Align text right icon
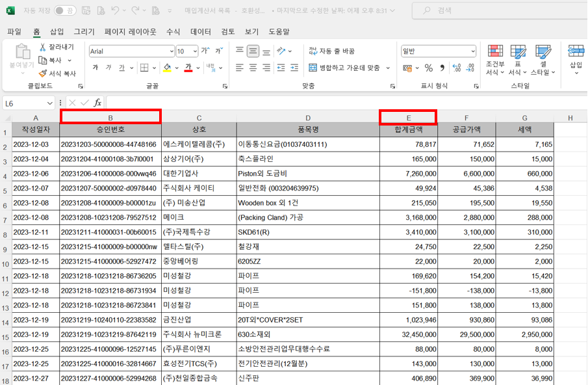 pyautogui.click(x=266, y=68)
